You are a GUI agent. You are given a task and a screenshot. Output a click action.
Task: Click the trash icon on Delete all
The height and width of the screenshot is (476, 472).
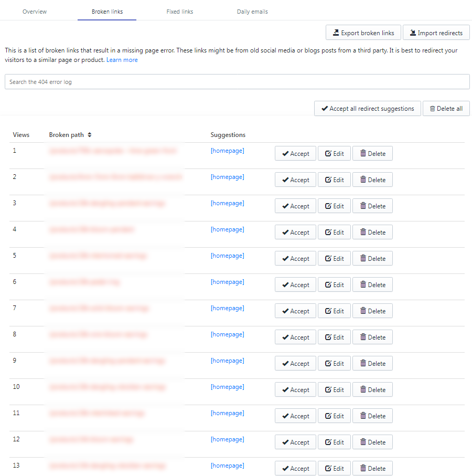coord(432,109)
